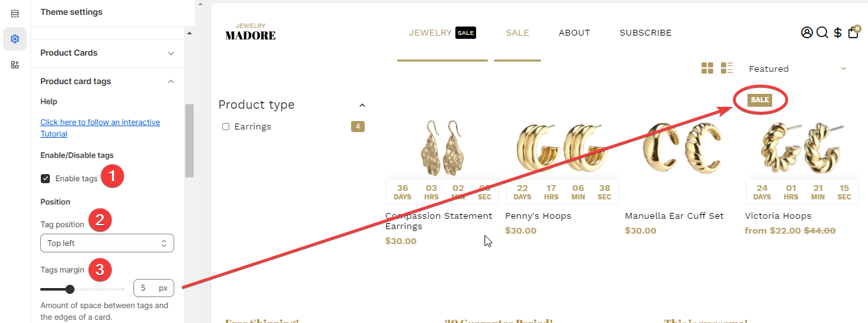Image resolution: width=868 pixels, height=323 pixels.
Task: Open the Apps icon in sidebar
Action: tap(15, 65)
